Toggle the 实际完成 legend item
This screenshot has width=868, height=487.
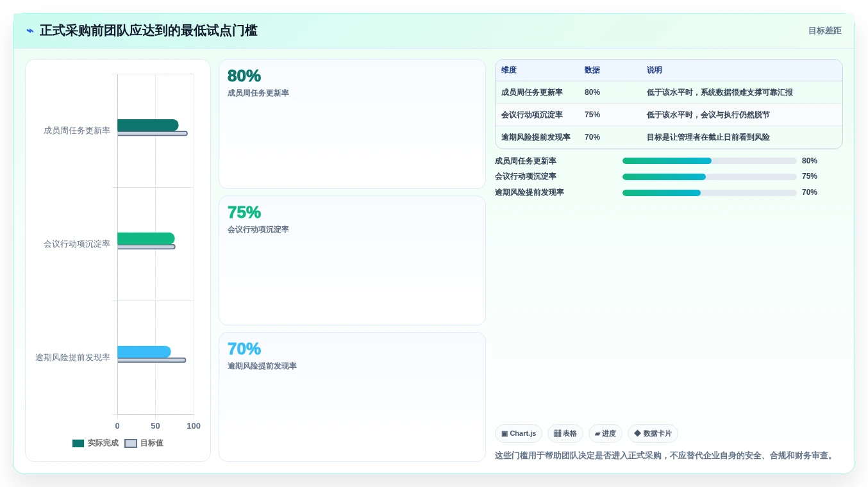(x=96, y=443)
